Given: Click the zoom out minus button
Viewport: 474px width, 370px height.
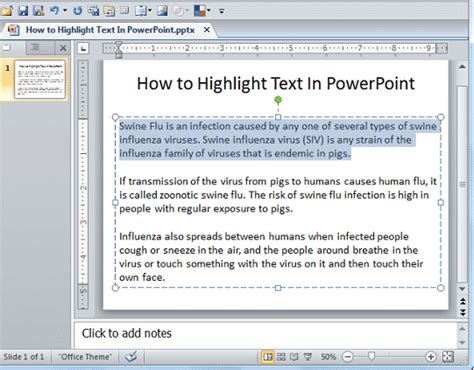Looking at the screenshot, I should [347, 357].
